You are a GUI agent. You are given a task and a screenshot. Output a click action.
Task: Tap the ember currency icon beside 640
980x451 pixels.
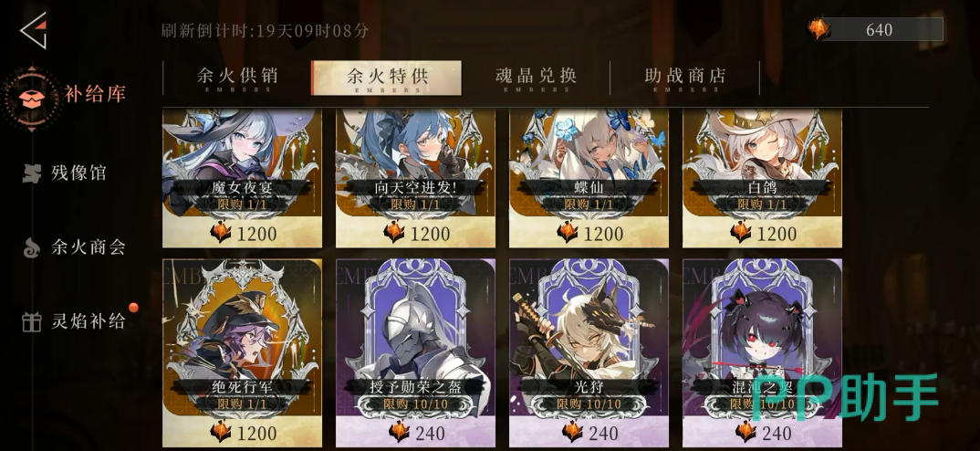click(x=818, y=29)
